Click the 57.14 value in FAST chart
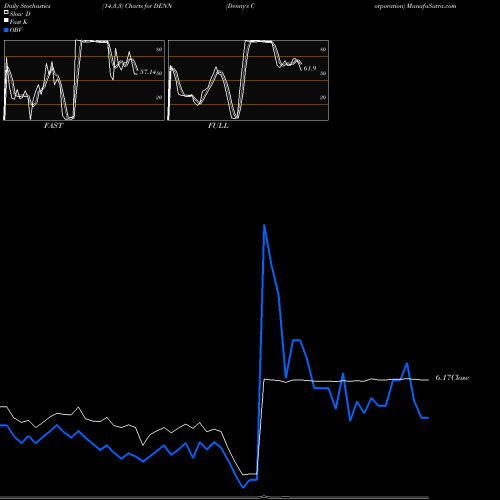Image resolution: width=500 pixels, height=500 pixels. [x=148, y=72]
